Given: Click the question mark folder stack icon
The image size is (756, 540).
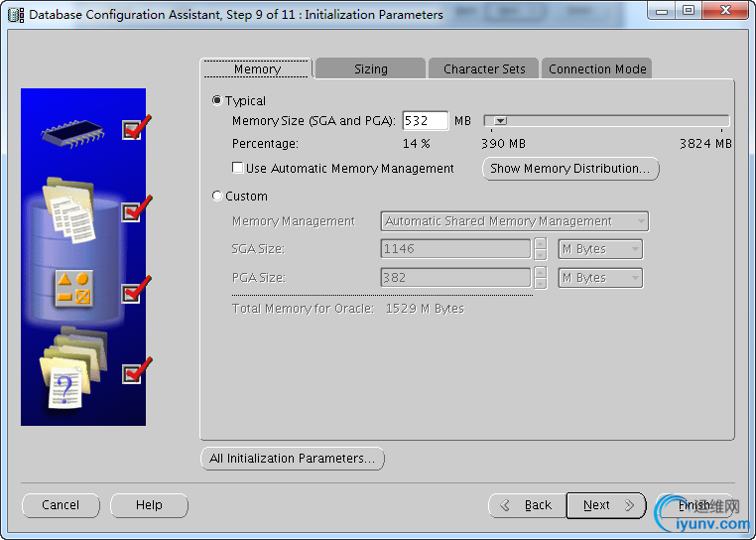Looking at the screenshot, I should pos(73,368).
